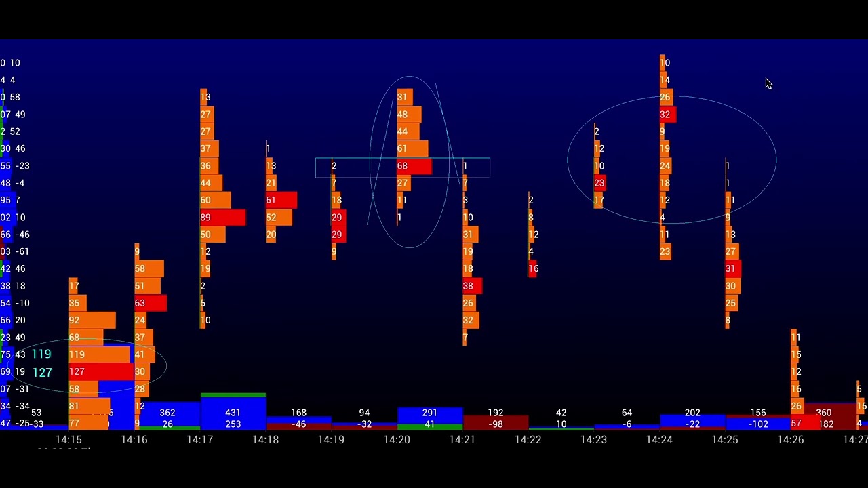This screenshot has height=488, width=868.
Task: Click the 14:20 time axis label
Action: (397, 440)
